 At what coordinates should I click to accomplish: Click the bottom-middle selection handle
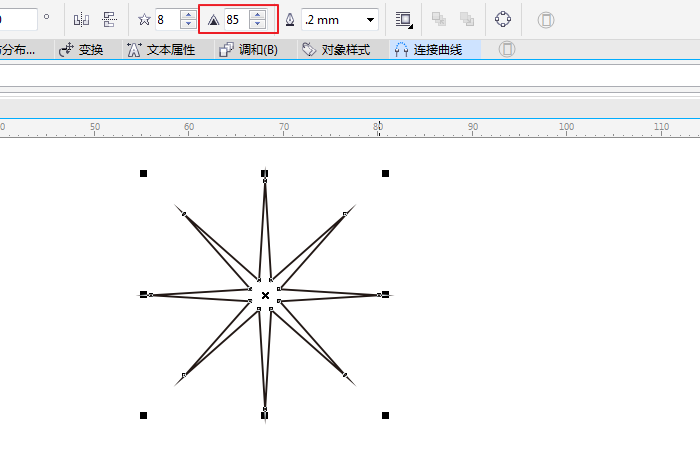[264, 415]
